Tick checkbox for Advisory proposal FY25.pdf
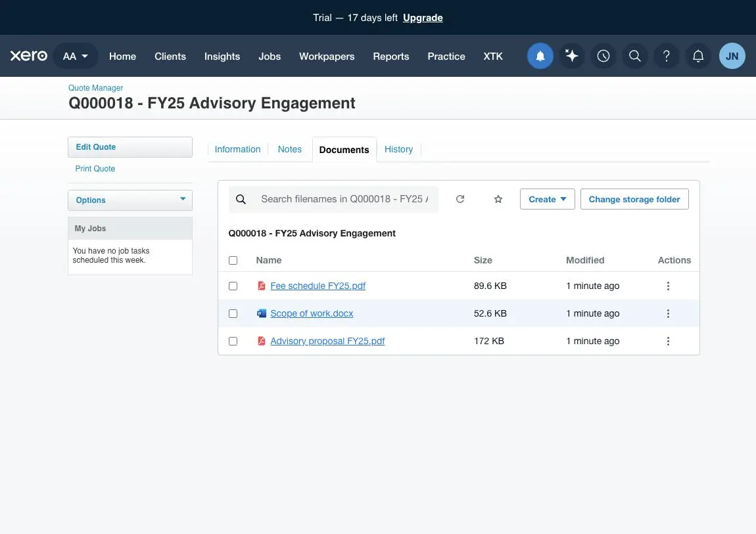This screenshot has height=534, width=756. click(x=233, y=341)
